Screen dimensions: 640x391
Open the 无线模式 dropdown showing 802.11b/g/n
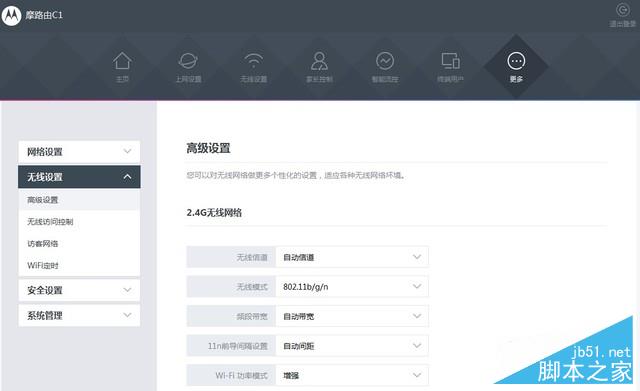(x=352, y=287)
